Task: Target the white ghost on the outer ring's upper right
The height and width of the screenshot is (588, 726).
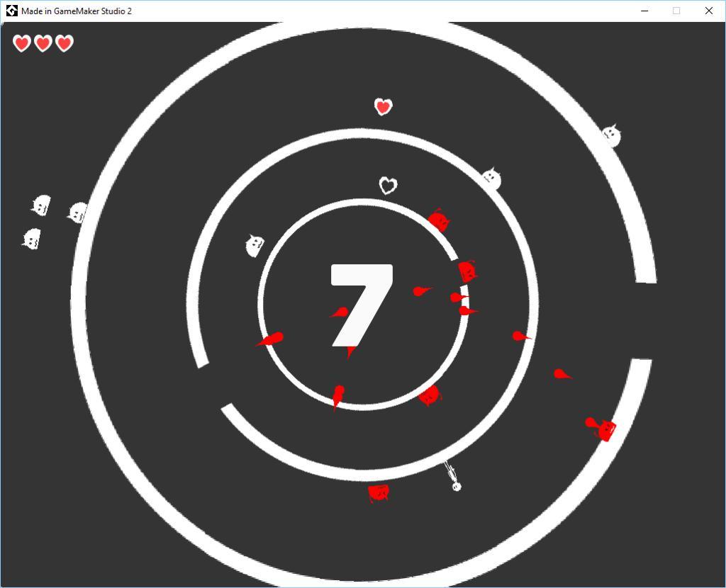Action: pyautogui.click(x=611, y=135)
